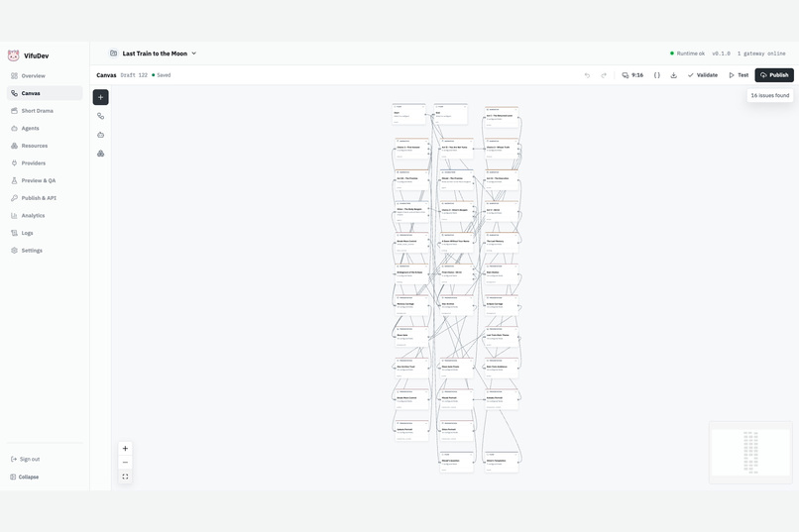Select the flow tool below the plus button
The image size is (799, 532).
[x=101, y=116]
